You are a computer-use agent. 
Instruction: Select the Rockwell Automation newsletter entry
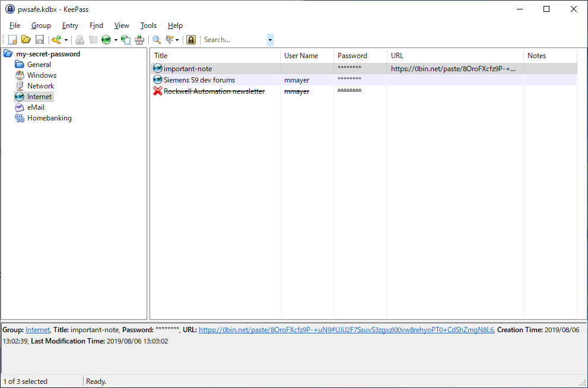(364, 91)
